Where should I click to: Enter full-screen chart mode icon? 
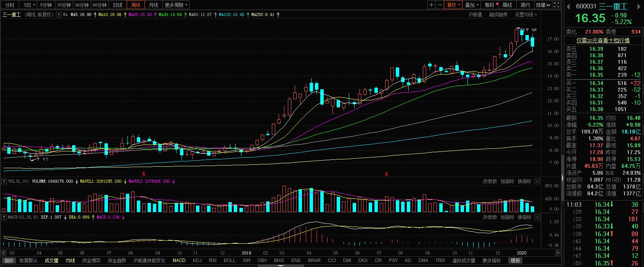tap(557, 5)
